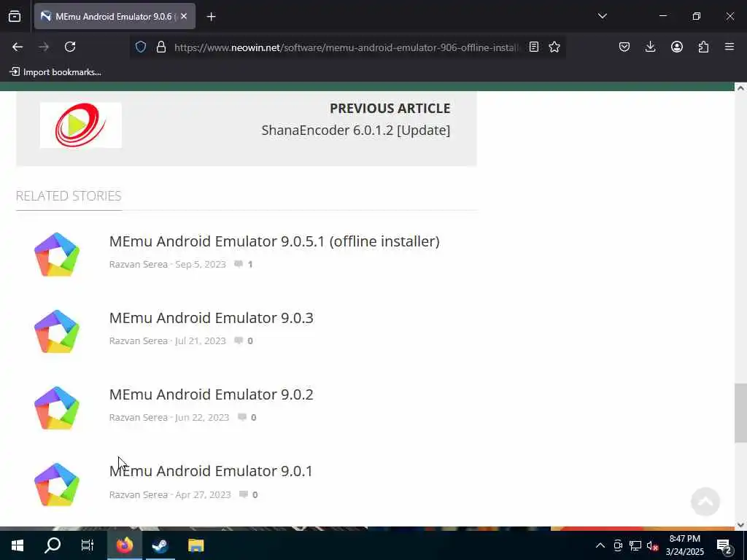Screen dimensions: 747x560
Task: Open Windows taskbar search
Action: point(53,545)
